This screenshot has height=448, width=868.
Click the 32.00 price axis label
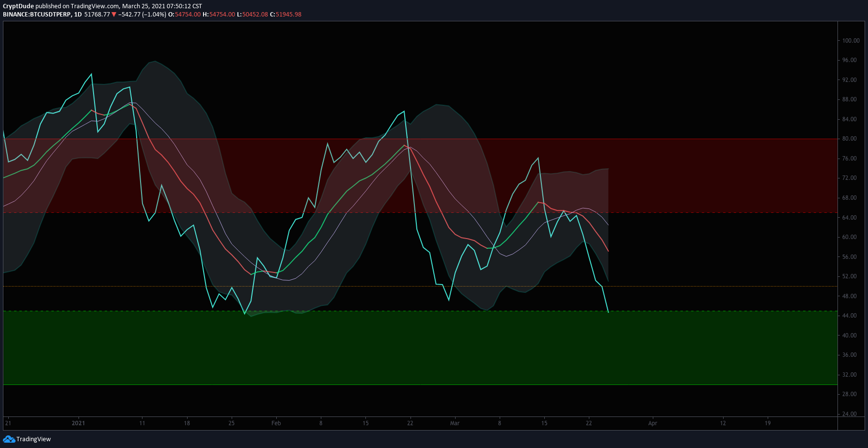pos(850,375)
